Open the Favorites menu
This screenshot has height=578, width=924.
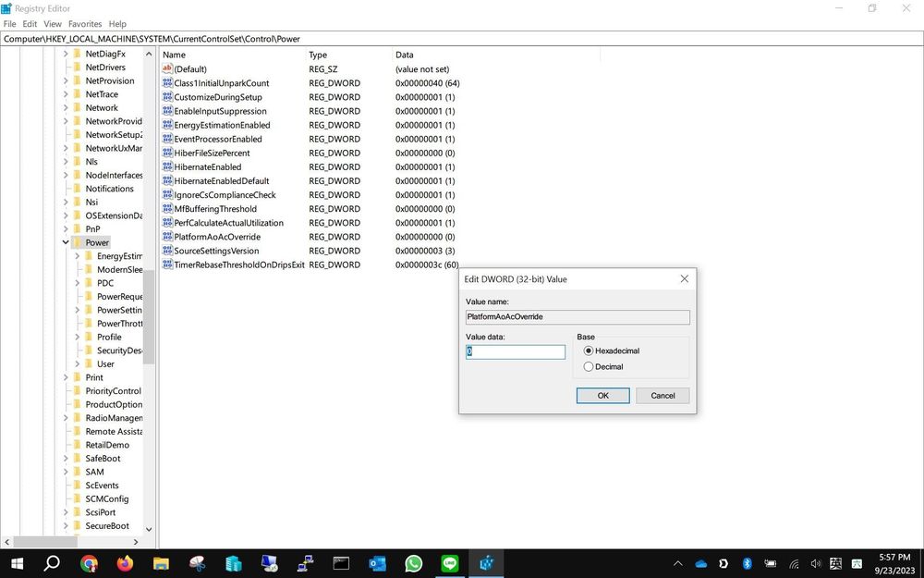click(85, 24)
